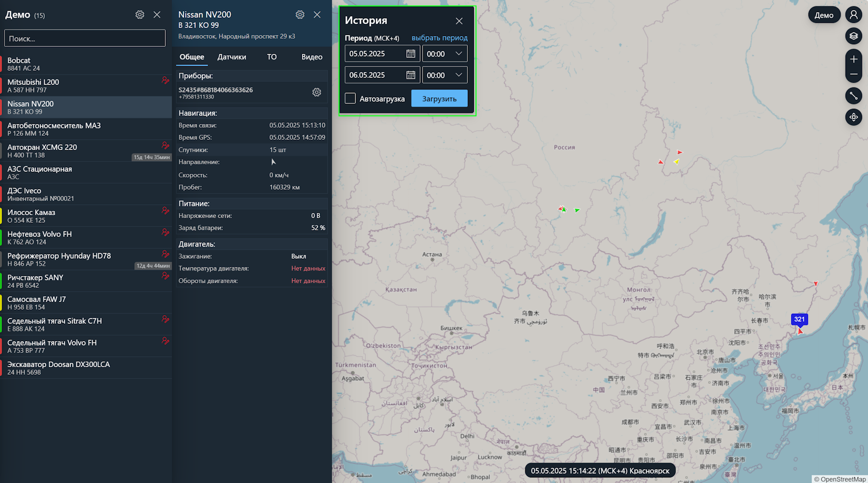Screen dimensions: 868x483
Task: Select Mitsubishi L200 in the vehicle list
Action: coord(86,86)
